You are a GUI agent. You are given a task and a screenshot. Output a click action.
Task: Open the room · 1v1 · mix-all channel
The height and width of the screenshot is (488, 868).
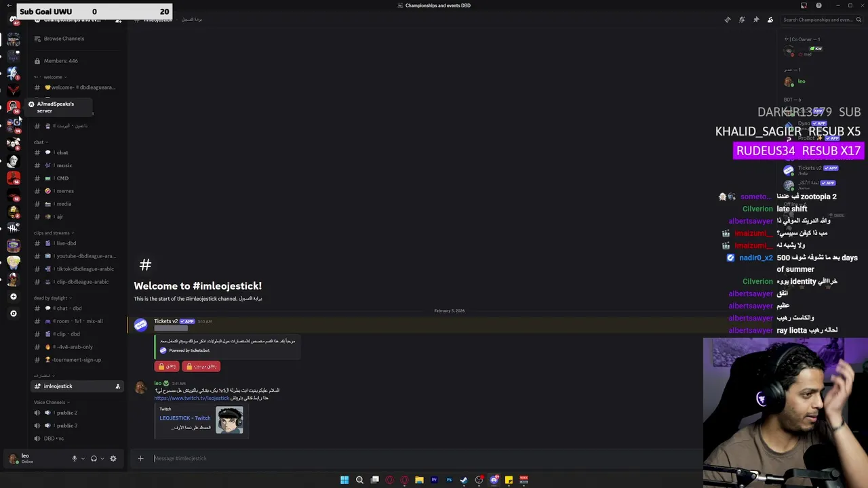coord(77,321)
